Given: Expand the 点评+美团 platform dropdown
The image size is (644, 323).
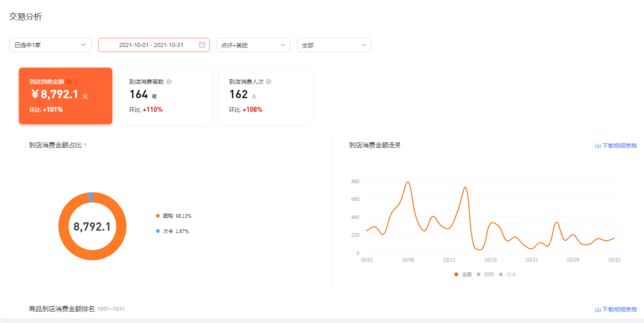Looking at the screenshot, I should (253, 45).
